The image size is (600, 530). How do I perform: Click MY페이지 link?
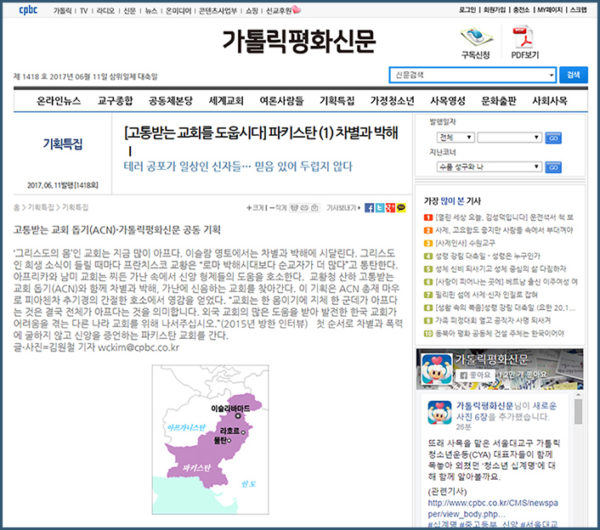coord(550,10)
